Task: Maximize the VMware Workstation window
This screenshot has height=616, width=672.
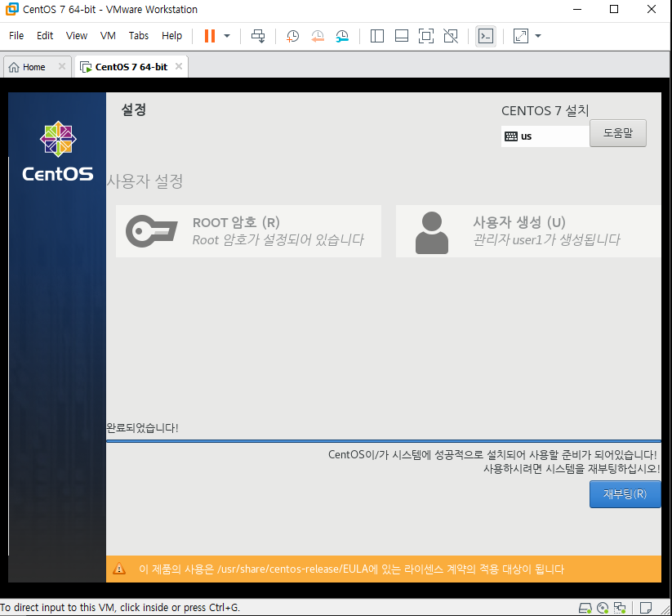Action: coord(614,9)
